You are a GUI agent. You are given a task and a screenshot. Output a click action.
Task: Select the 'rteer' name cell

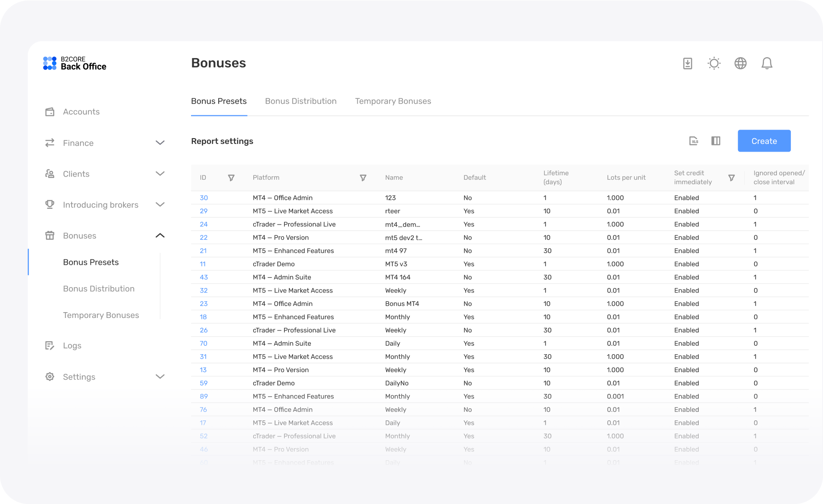(x=393, y=211)
